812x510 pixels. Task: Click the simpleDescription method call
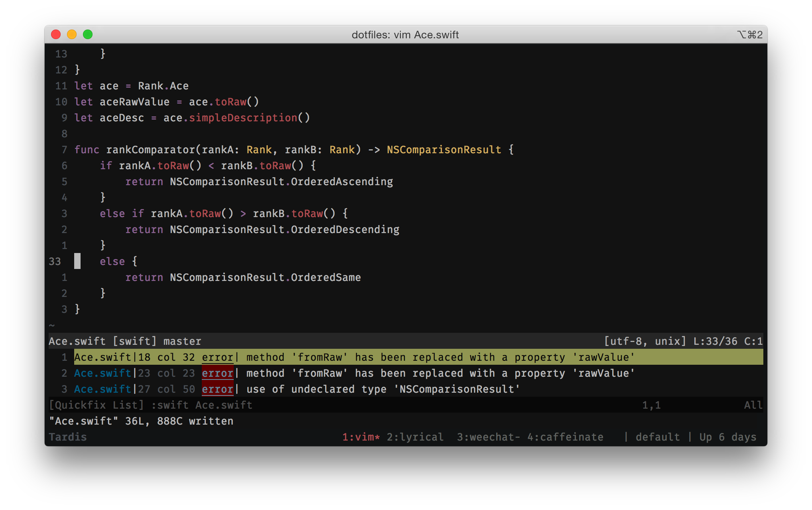242,118
